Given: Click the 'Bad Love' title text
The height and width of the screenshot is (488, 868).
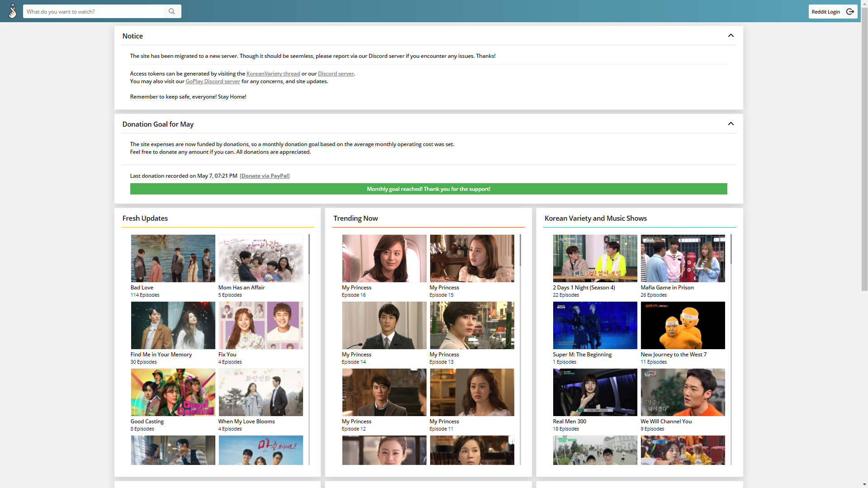Looking at the screenshot, I should 142,288.
